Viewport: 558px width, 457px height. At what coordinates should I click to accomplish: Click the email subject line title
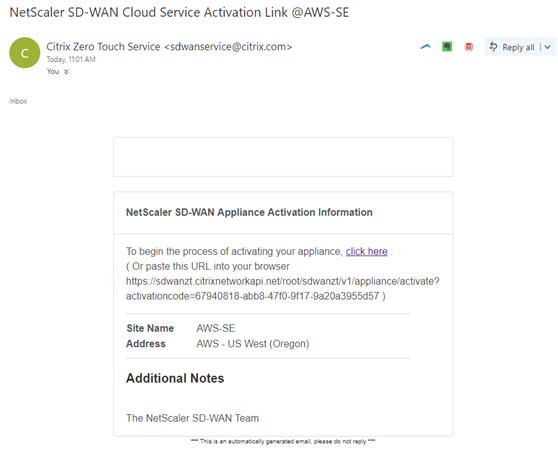pyautogui.click(x=179, y=12)
